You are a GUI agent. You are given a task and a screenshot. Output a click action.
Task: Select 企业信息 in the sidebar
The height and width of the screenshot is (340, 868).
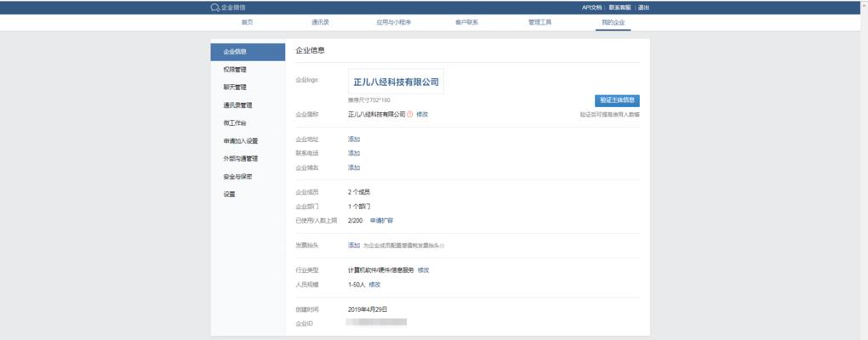coord(248,52)
